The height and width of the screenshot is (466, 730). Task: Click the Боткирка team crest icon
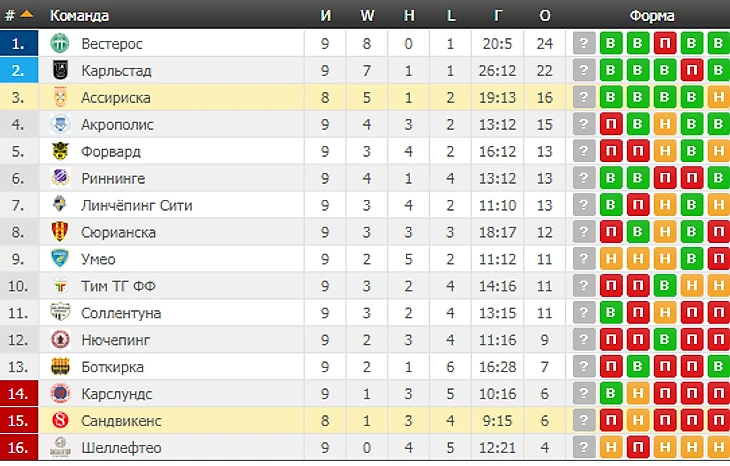coord(60,367)
